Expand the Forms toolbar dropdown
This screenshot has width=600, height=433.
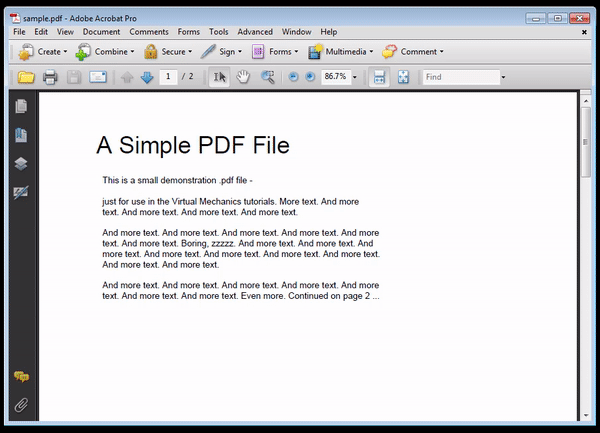pyautogui.click(x=296, y=52)
